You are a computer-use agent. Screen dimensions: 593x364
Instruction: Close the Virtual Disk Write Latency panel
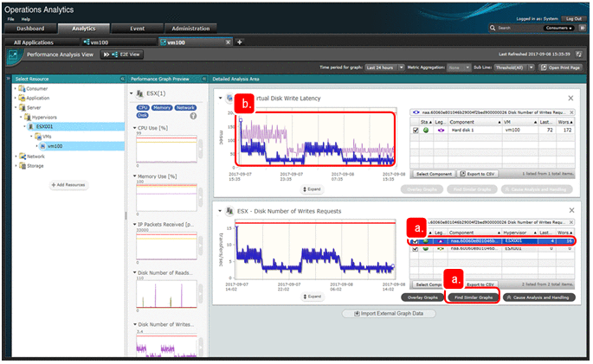(570, 99)
